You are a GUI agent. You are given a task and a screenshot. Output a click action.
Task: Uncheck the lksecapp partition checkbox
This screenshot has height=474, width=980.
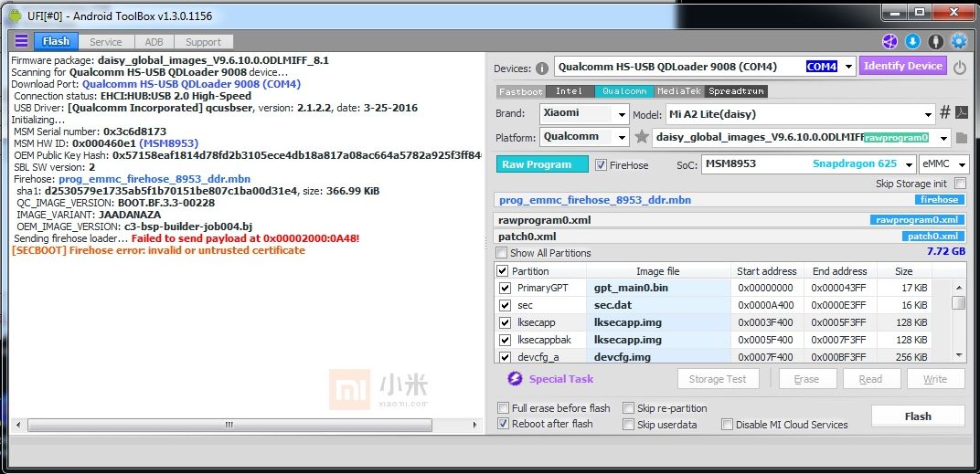point(505,323)
